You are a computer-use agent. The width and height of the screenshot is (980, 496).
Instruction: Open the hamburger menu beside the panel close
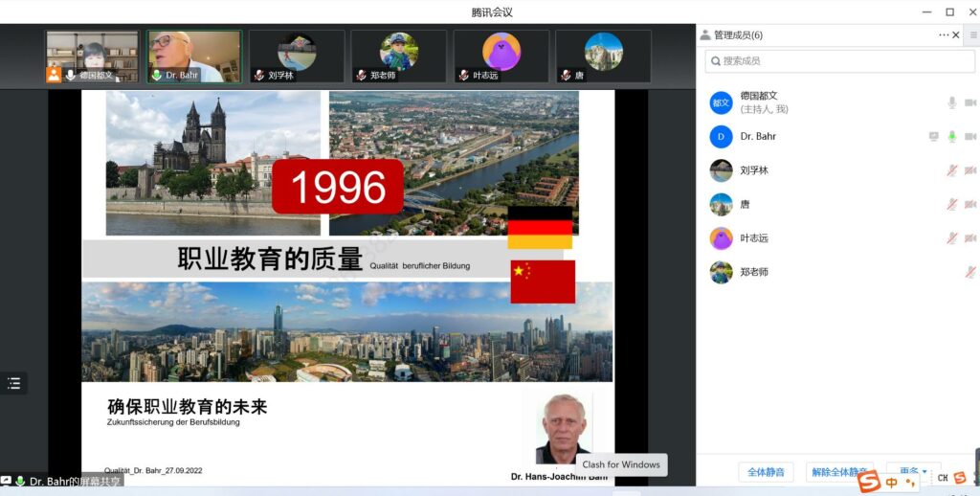coord(973,35)
